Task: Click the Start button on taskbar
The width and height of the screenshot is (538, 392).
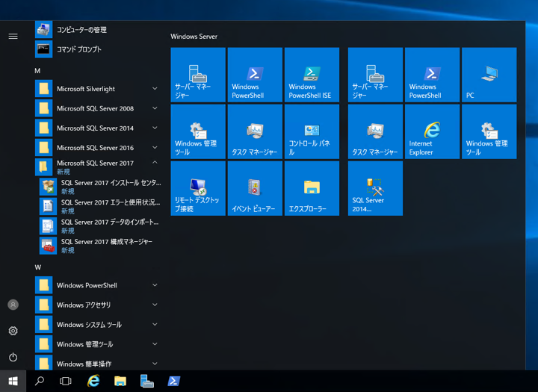Action: tap(13, 381)
